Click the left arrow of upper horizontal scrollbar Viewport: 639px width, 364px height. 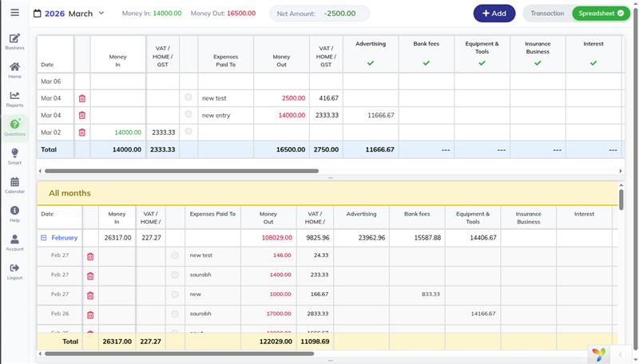pos(40,171)
